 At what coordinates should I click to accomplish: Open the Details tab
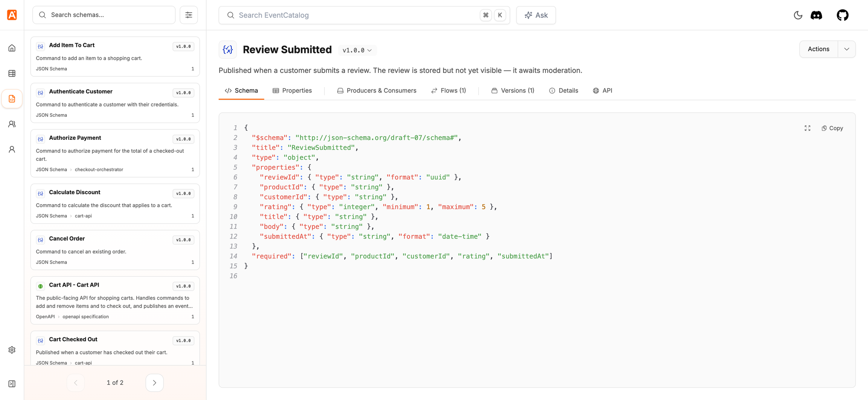(563, 91)
